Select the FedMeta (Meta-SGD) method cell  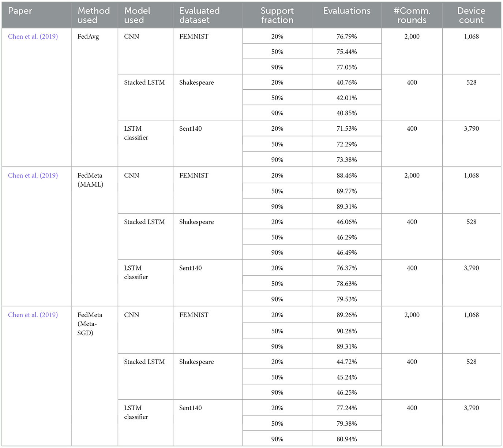coord(90,324)
